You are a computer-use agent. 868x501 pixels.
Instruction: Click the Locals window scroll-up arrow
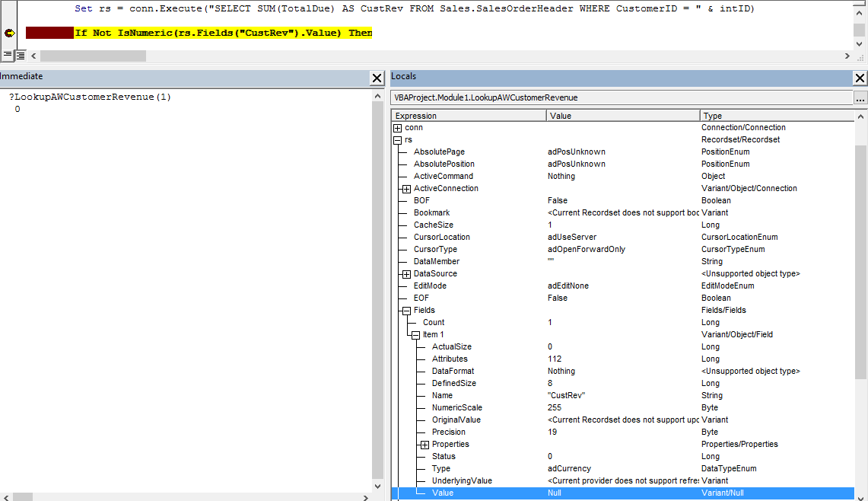point(860,116)
